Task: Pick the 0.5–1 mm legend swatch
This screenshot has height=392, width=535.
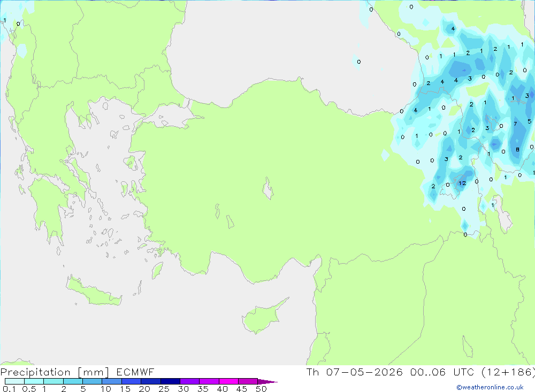Action: [34, 381]
